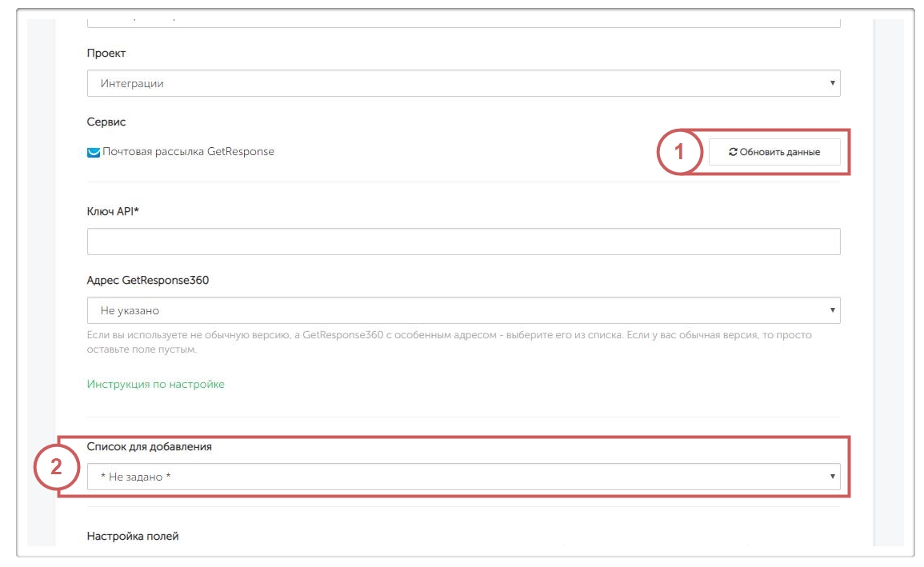Open the Список для добавления dropdown
Image resolution: width=924 pixels, height=567 pixels.
[462, 477]
